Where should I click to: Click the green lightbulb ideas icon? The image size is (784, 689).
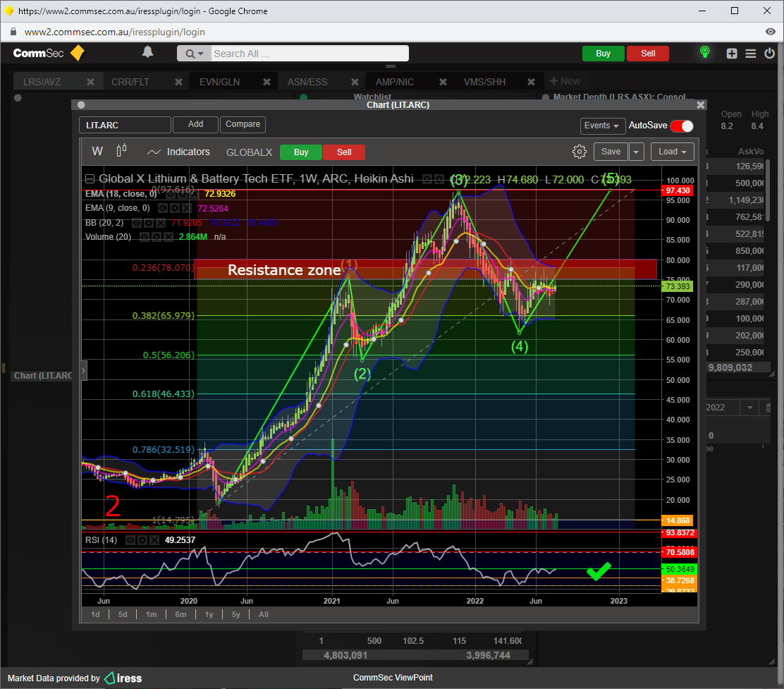[704, 52]
